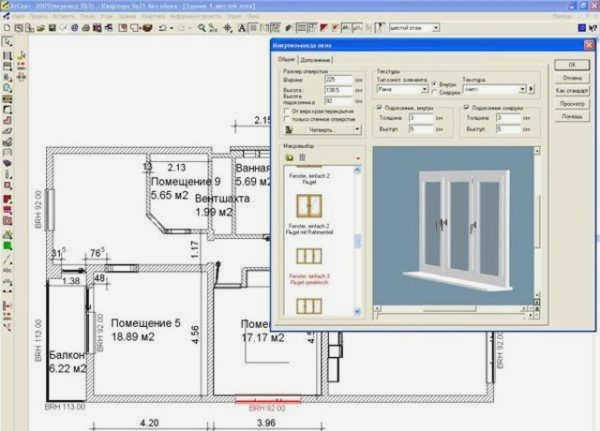Open the small arrow next to the undo icon
Screen dimensions: 600x431
coord(171,28)
